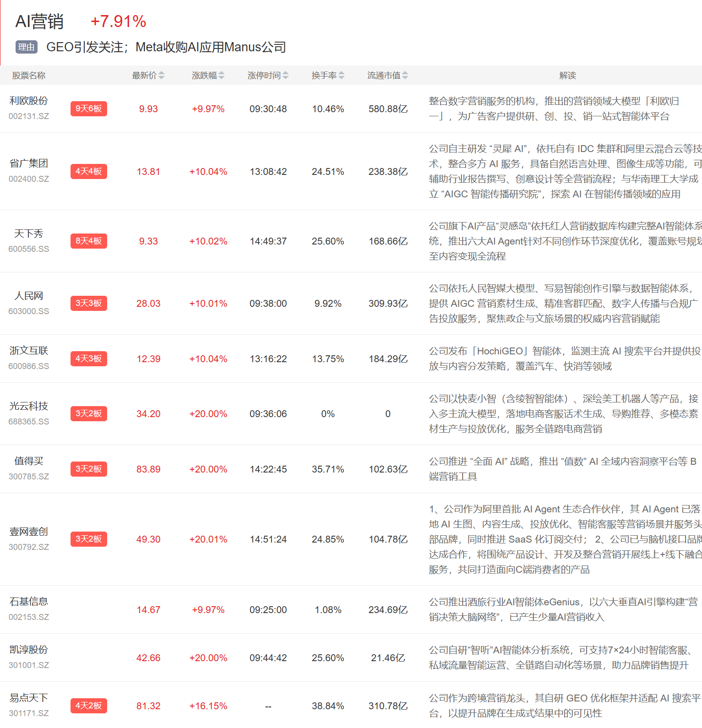Select 浙文互联 stock name
702x728 pixels.
(29, 351)
